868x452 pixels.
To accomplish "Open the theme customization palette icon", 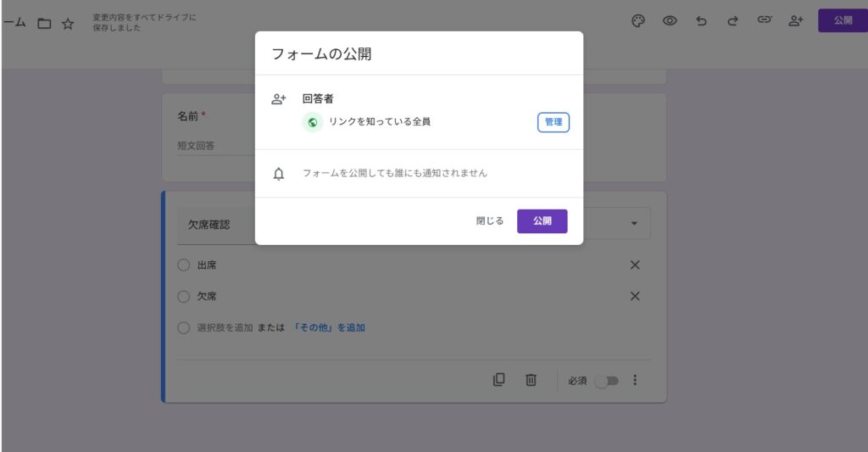I will (x=638, y=21).
